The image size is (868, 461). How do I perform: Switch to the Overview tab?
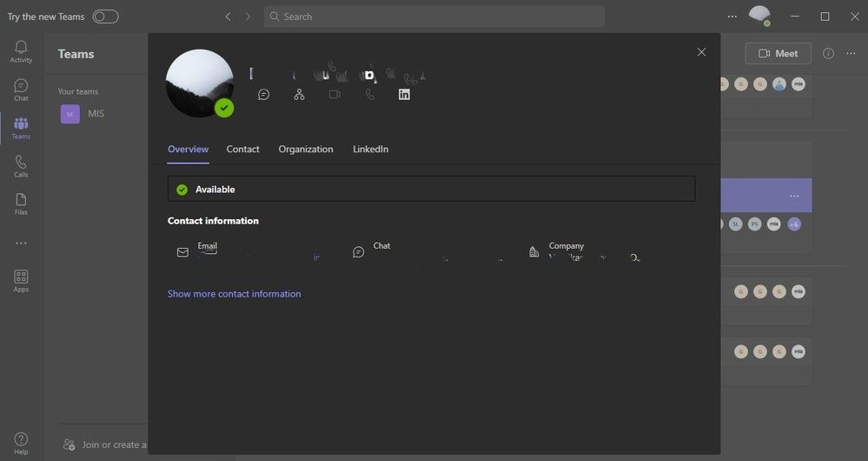point(189,149)
